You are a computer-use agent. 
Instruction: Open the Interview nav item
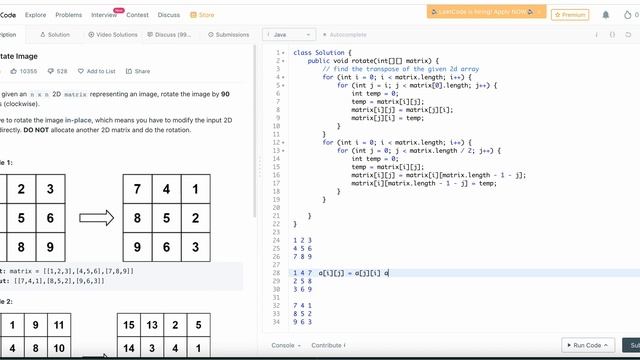(104, 15)
